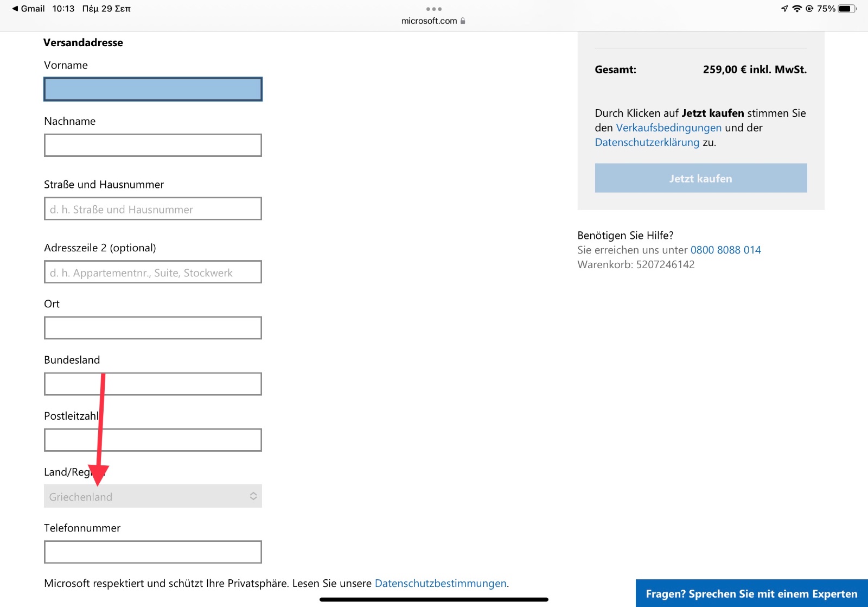The height and width of the screenshot is (607, 868).
Task: Click the Straße und Hausnummer field
Action: [x=153, y=208]
